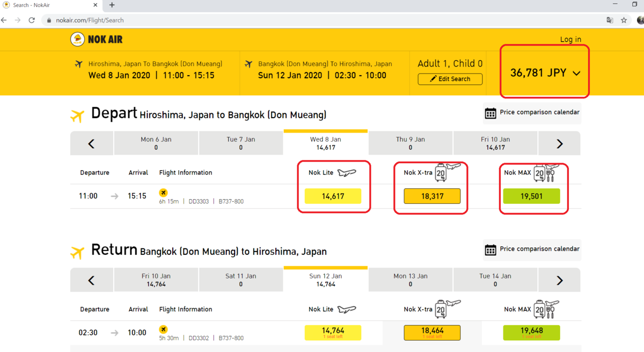Click the browser forward arrow
644x352 pixels.
(18, 20)
